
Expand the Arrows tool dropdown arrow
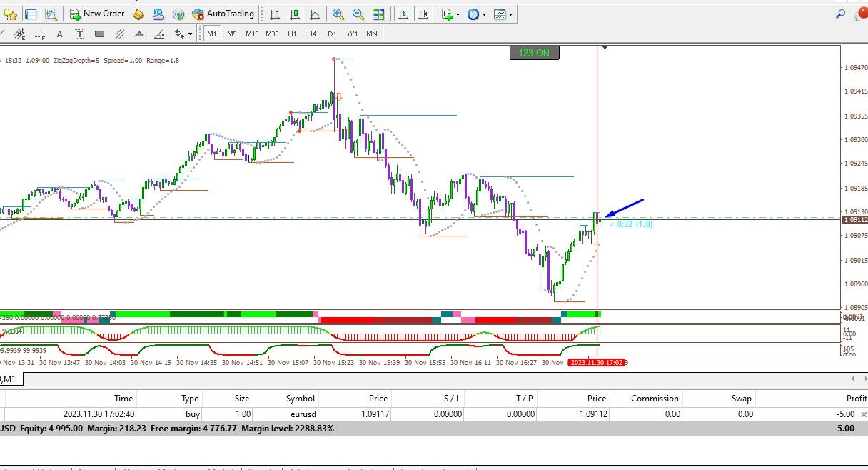(191, 34)
